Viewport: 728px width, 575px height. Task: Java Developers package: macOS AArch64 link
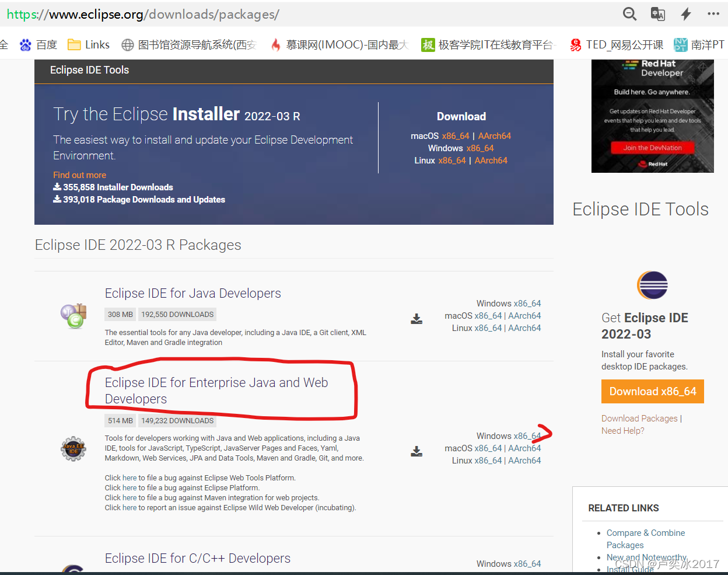point(524,316)
